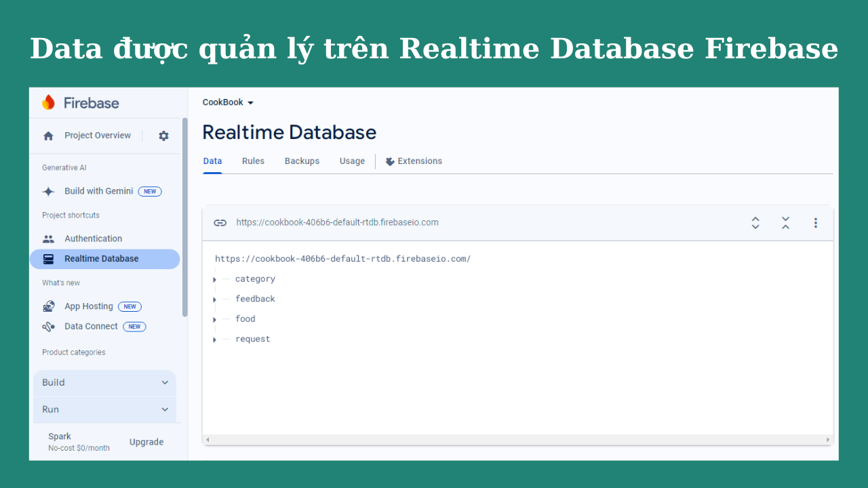
Task: Click the What's new section label
Action: point(61,283)
